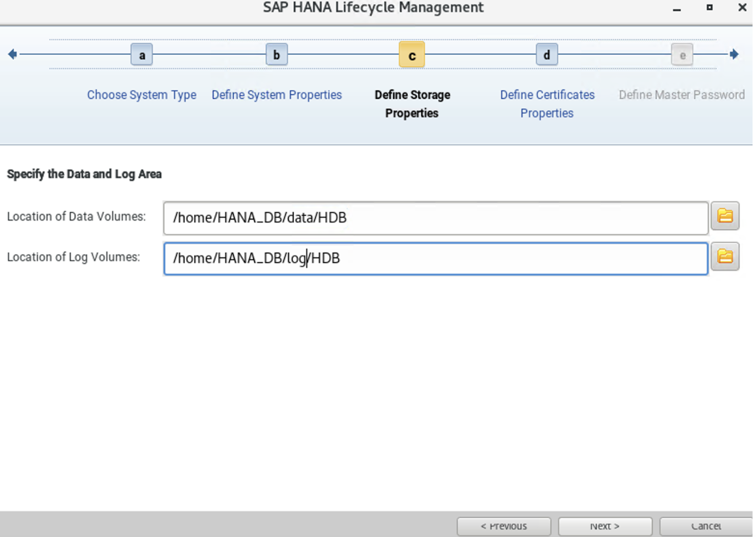The image size is (756, 537).
Task: Browse folder for Log Volumes location
Action: point(725,257)
